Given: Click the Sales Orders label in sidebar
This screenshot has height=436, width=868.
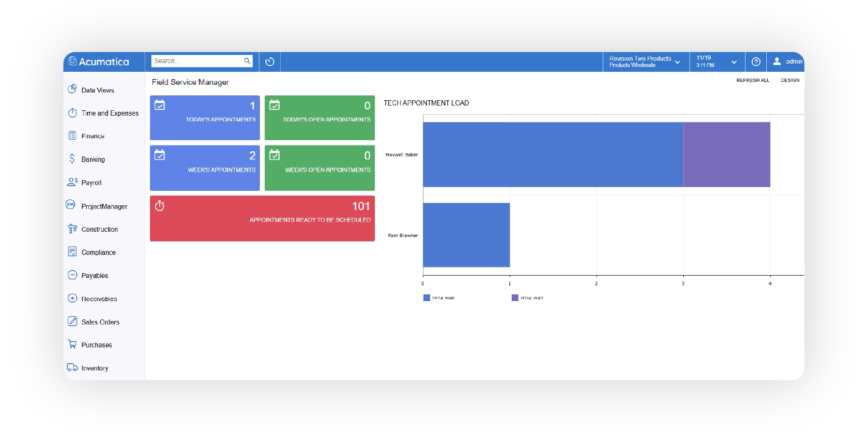Looking at the screenshot, I should click(x=100, y=322).
